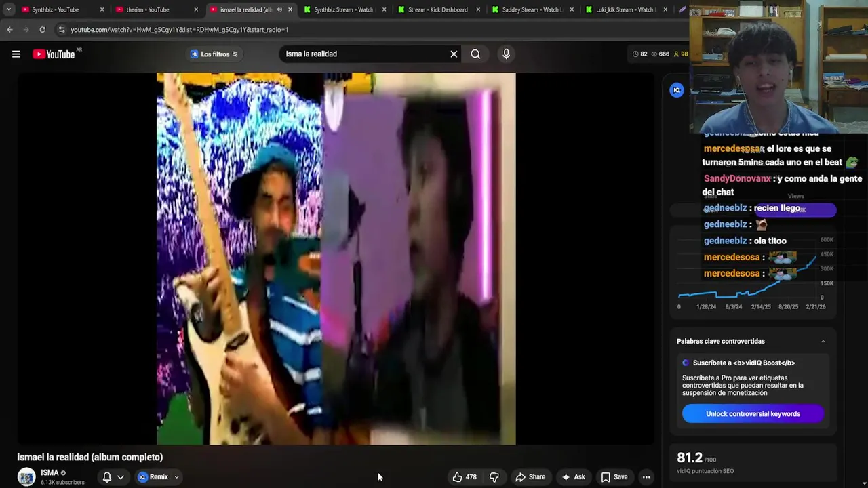This screenshot has height=488, width=868.
Task: Open the three-dot more actions menu
Action: [646, 477]
